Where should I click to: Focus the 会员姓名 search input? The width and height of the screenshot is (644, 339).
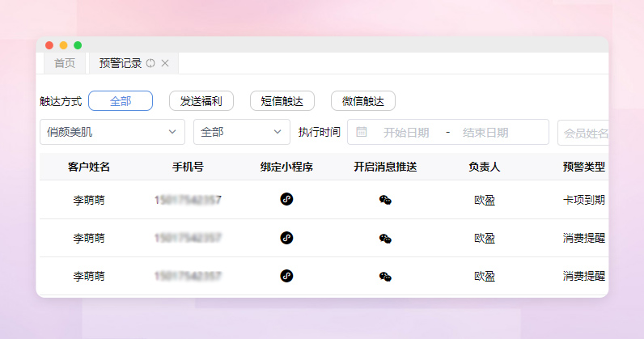(x=583, y=133)
